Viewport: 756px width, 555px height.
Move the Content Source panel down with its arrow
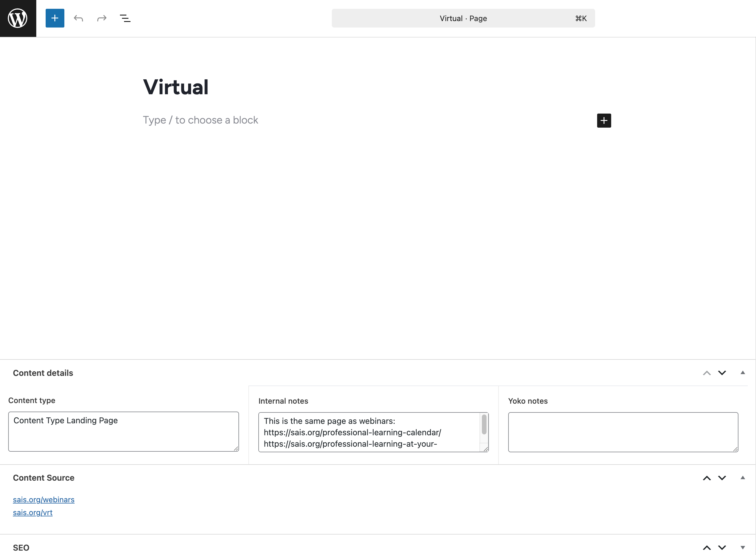722,478
